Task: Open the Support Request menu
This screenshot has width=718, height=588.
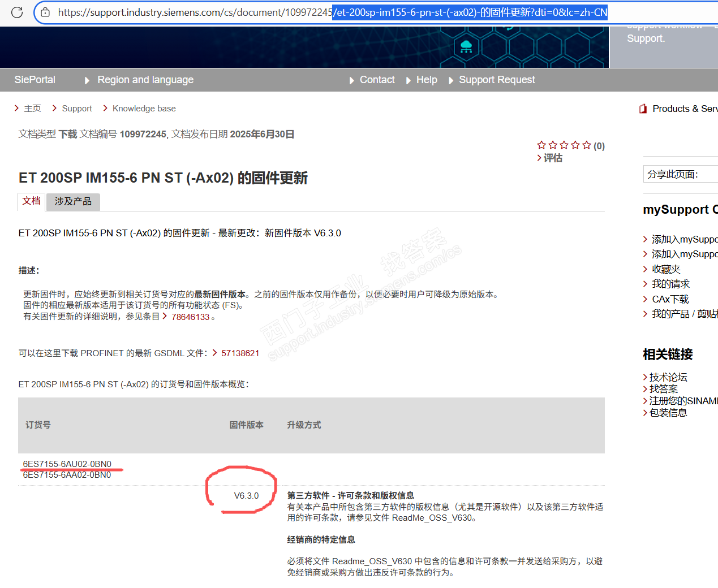Action: tap(497, 80)
